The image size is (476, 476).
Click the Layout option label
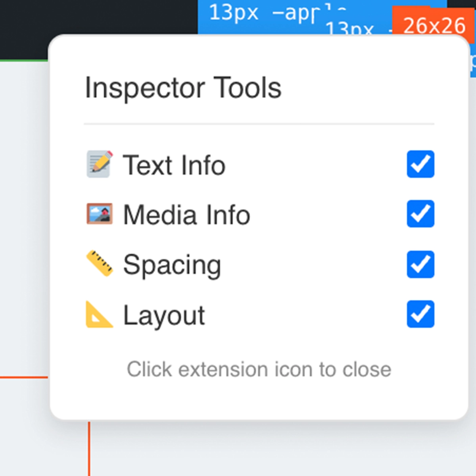[164, 315]
